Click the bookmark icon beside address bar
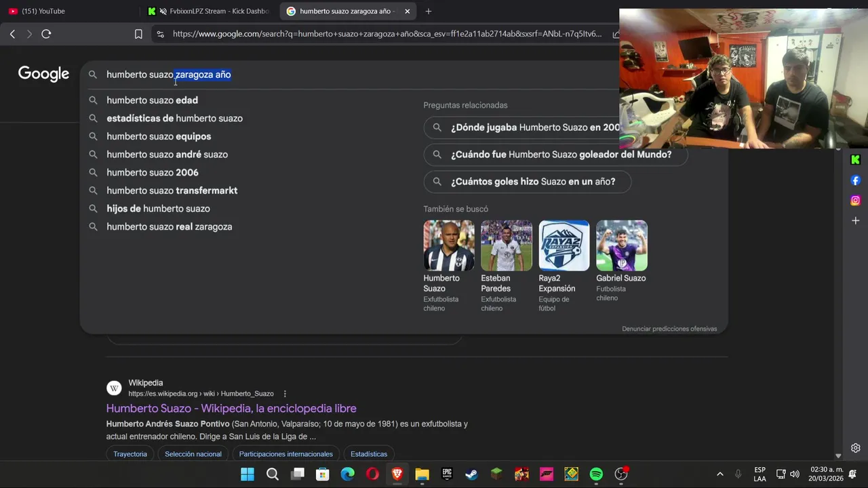This screenshot has width=868, height=488. coord(138,34)
